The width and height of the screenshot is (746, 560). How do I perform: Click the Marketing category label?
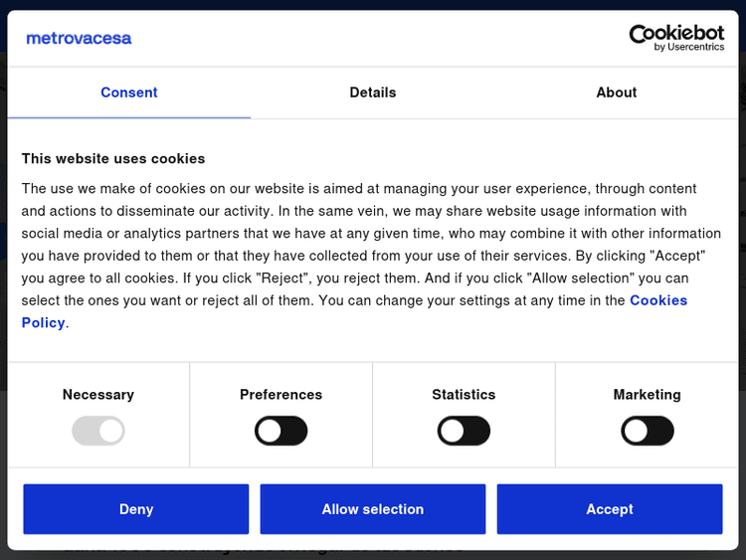[x=648, y=395]
